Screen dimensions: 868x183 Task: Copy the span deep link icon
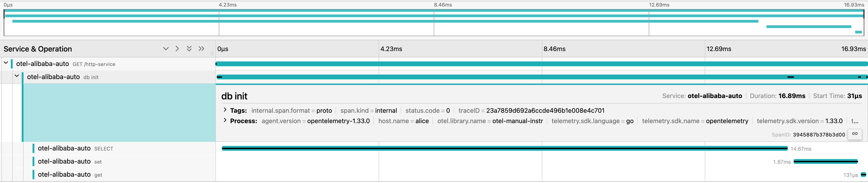[x=854, y=134]
